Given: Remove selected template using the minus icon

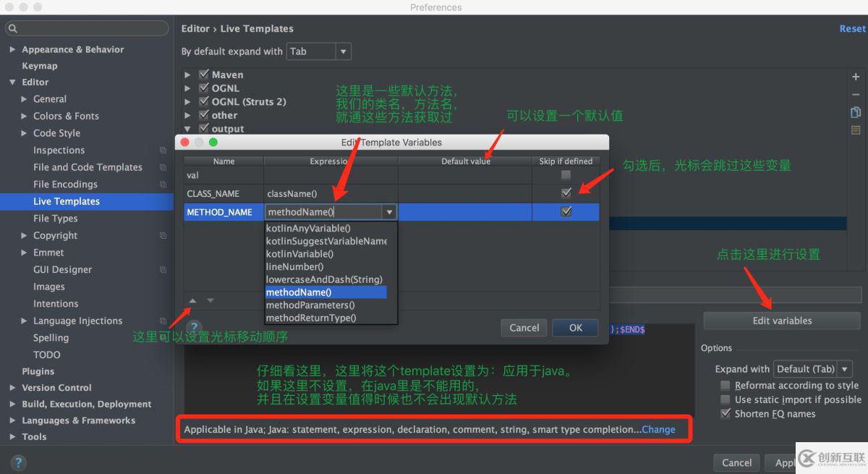Looking at the screenshot, I should [x=856, y=94].
